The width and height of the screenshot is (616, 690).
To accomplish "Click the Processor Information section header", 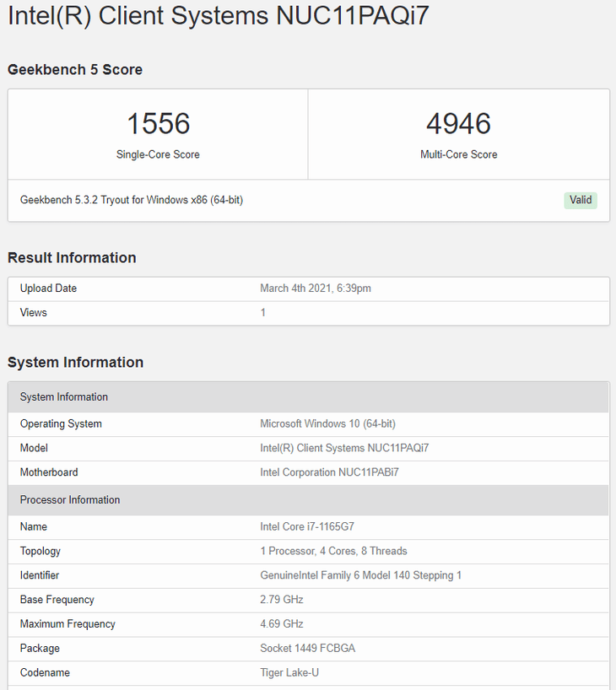I will [70, 500].
